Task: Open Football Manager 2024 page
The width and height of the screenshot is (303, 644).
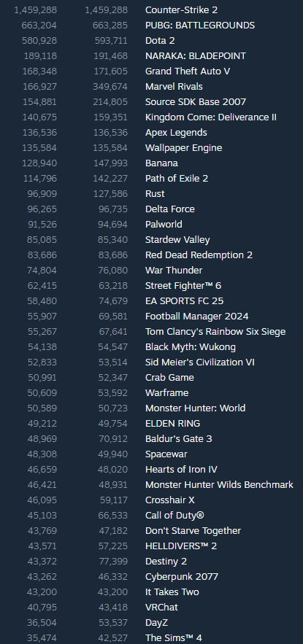Action: 196,317
